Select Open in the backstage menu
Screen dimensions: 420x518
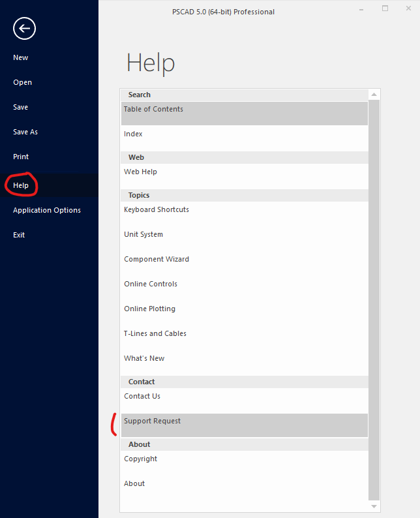tap(22, 82)
